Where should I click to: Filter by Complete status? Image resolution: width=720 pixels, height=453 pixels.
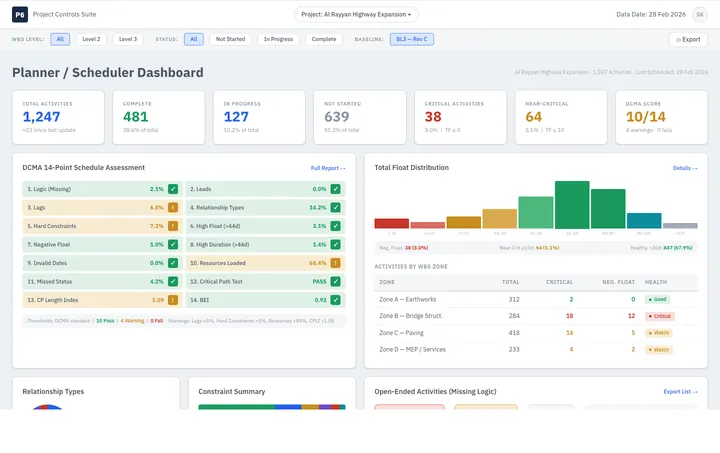click(x=324, y=39)
